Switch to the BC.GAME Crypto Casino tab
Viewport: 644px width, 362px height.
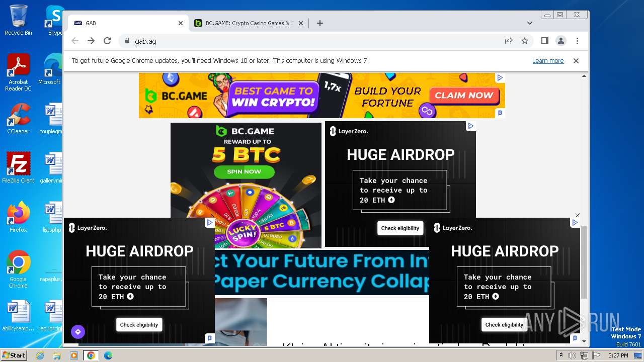tap(249, 23)
